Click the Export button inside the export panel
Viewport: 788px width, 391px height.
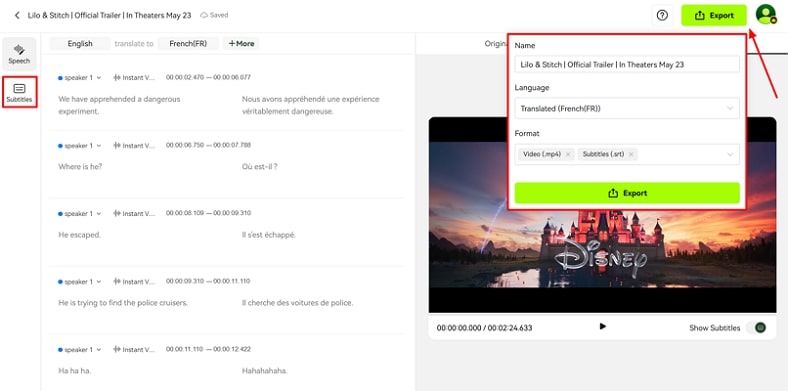click(x=627, y=193)
